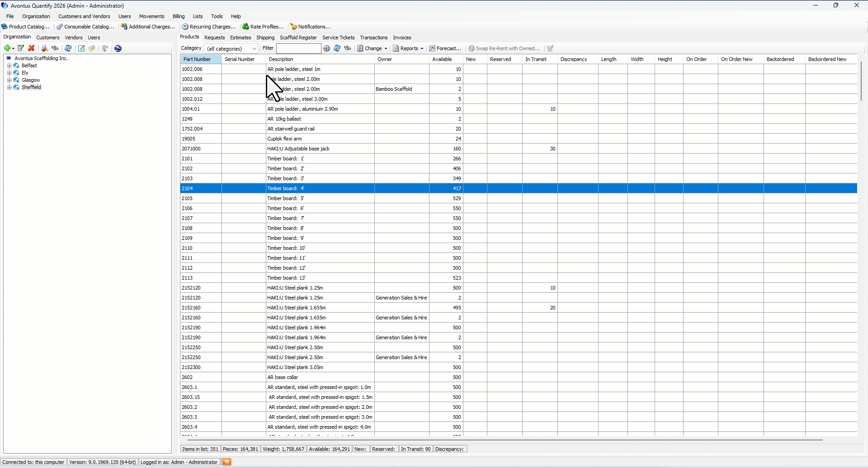Image resolution: width=868 pixels, height=468 pixels.
Task: Switch to the Invoices tab
Action: (402, 37)
